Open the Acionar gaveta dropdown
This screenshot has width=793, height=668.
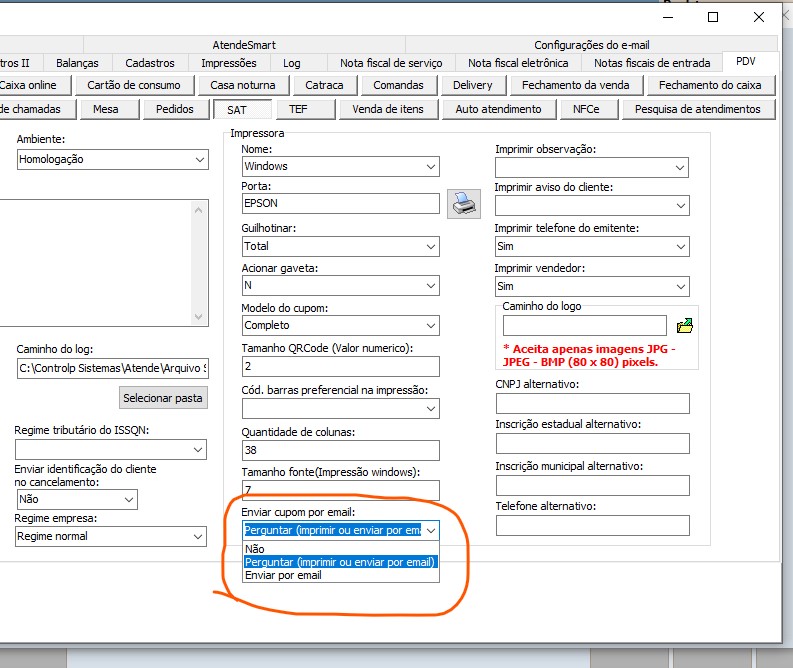click(340, 286)
